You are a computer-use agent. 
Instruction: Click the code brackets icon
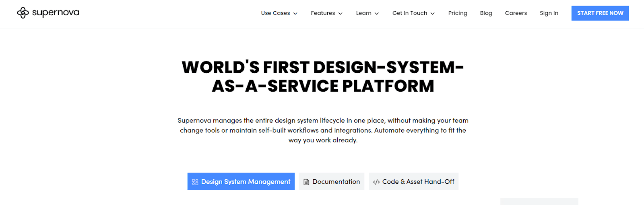376,182
